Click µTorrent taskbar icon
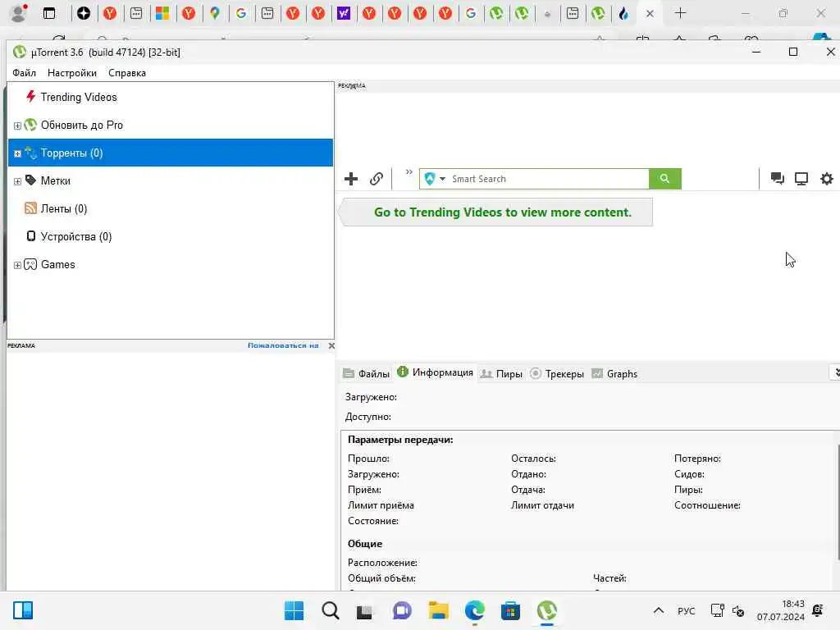This screenshot has width=840, height=630. [547, 610]
